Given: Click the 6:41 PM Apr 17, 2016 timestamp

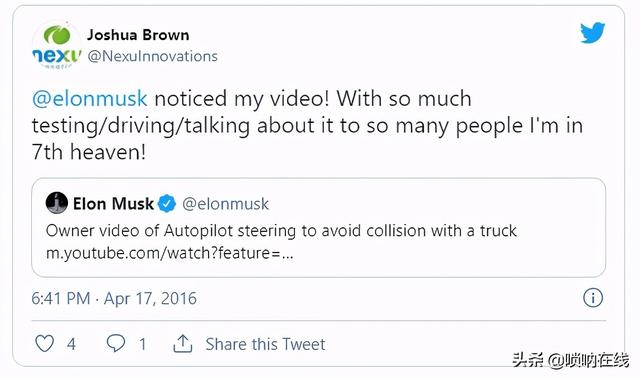Looking at the screenshot, I should [x=114, y=298].
